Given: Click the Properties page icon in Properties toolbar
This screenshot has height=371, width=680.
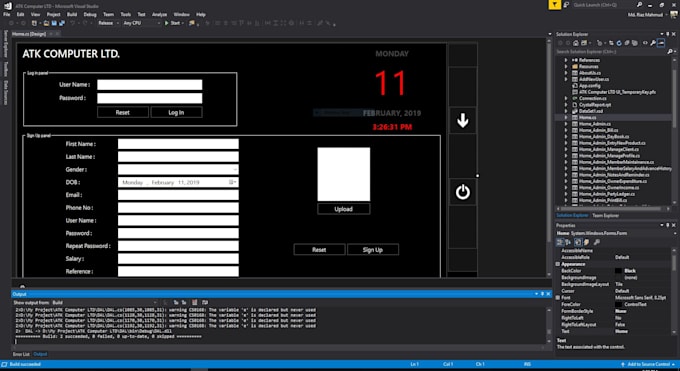Looking at the screenshot, I should [x=578, y=242].
